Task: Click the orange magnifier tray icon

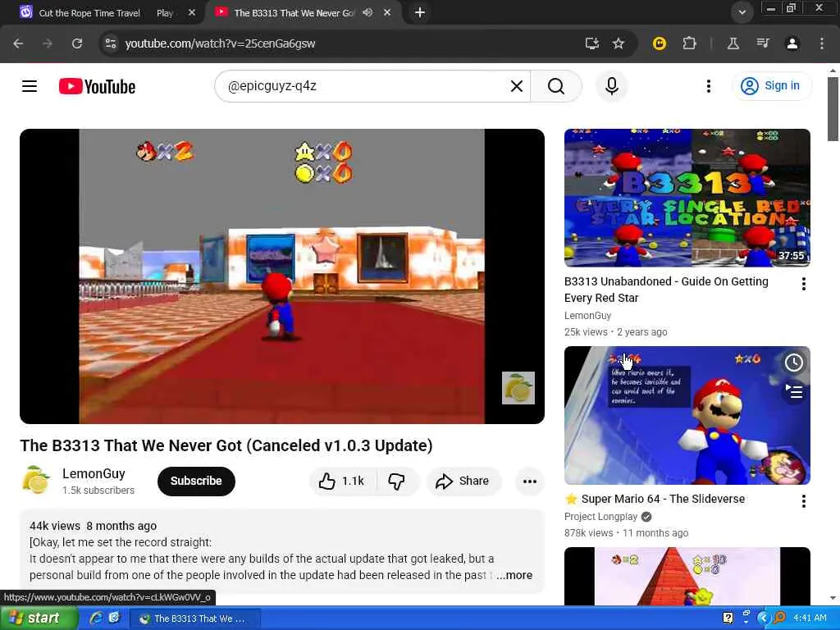Action: coord(779,619)
